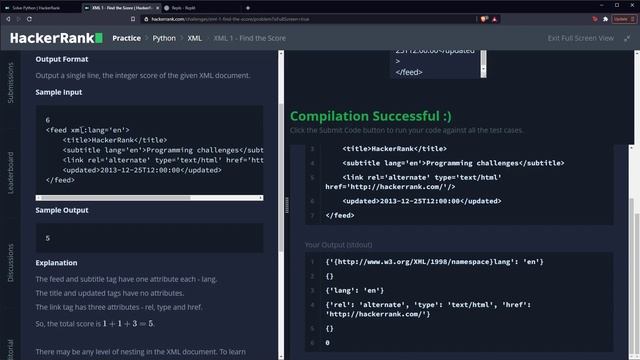Image resolution: width=640 pixels, height=360 pixels.
Task: Open the Python breadcrumb link
Action: click(164, 38)
